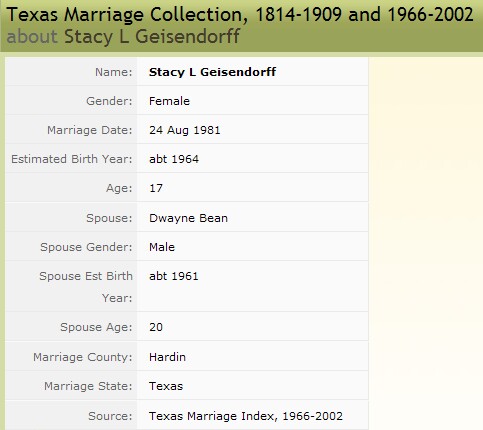Click the Spouse Age value 20
The width and height of the screenshot is (483, 430).
tap(156, 327)
